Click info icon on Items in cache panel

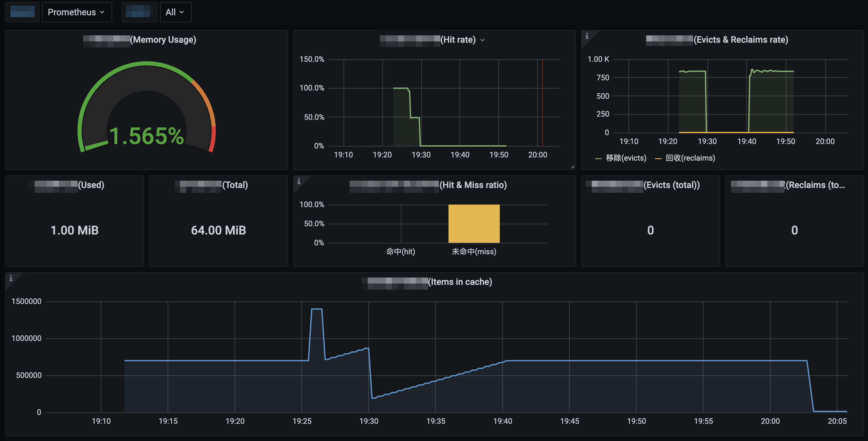click(x=11, y=278)
